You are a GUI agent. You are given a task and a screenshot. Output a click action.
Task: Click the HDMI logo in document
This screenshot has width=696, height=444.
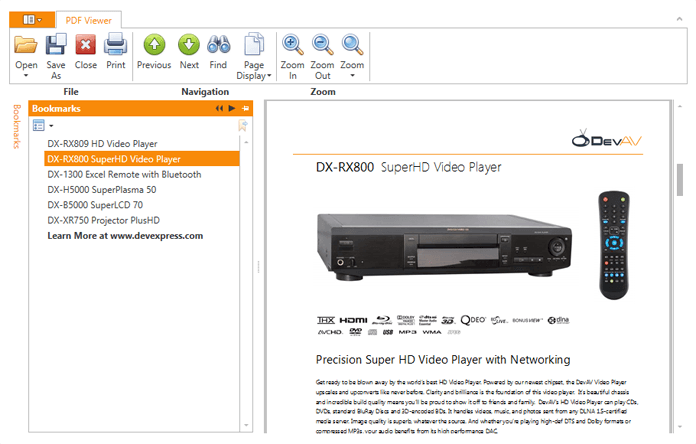pyautogui.click(x=353, y=320)
